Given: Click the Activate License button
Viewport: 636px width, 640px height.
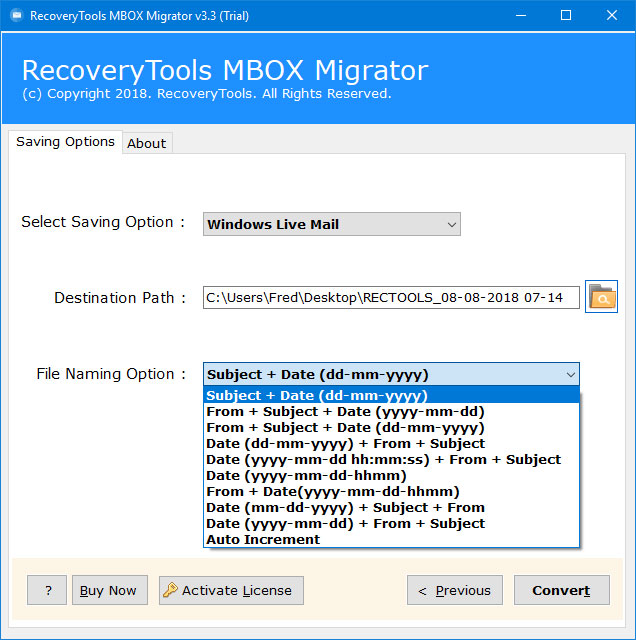Looking at the screenshot, I should (231, 590).
